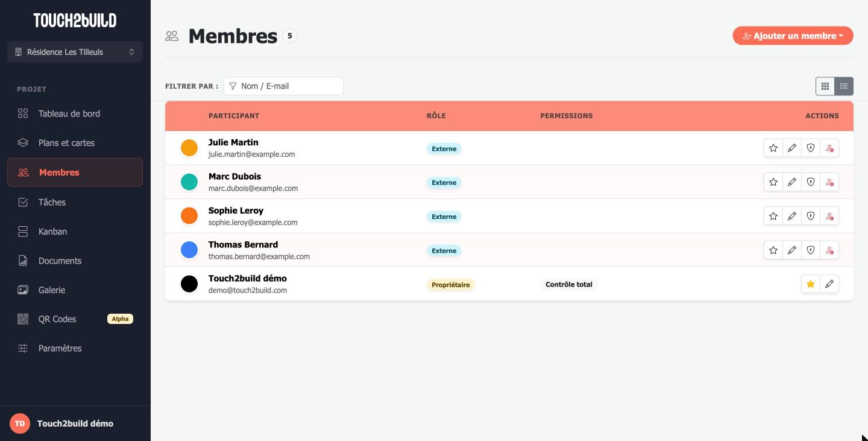Image resolution: width=868 pixels, height=441 pixels.
Task: Remove Julie Martin from members
Action: tap(829, 148)
